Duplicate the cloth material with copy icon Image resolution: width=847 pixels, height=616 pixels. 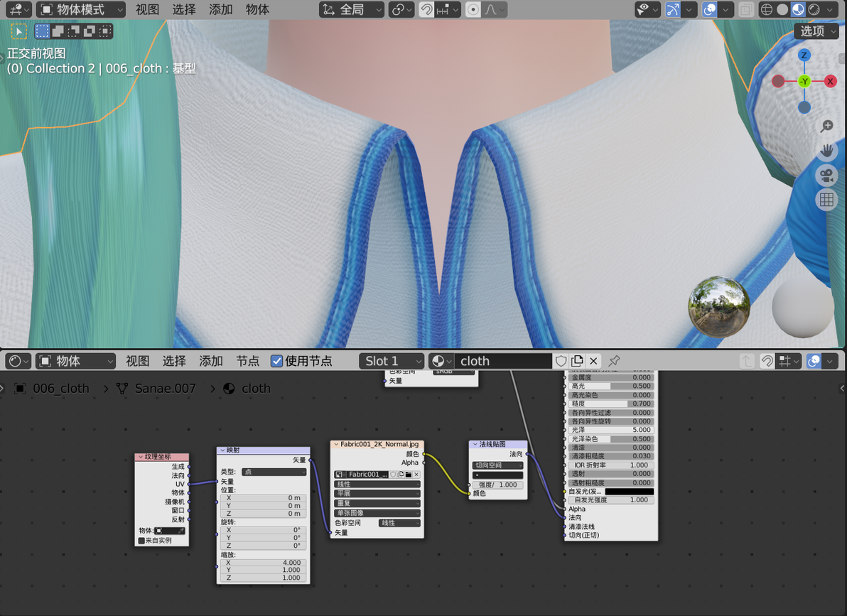point(578,361)
